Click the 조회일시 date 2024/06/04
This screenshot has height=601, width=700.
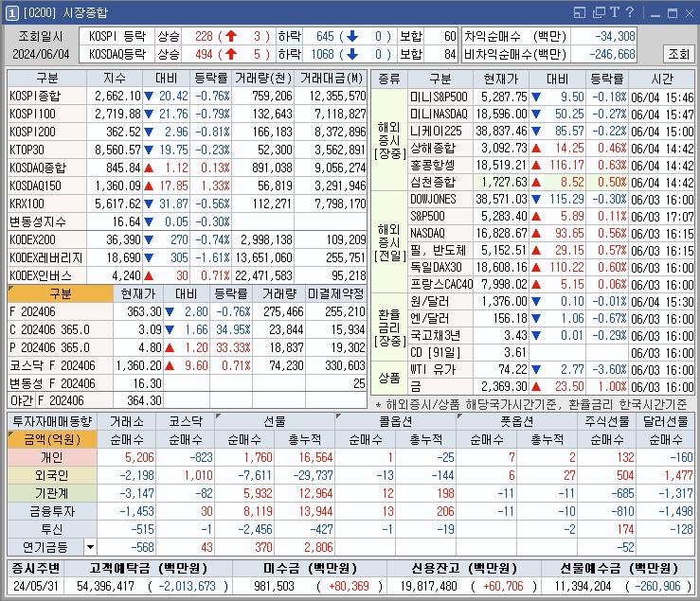click(41, 55)
